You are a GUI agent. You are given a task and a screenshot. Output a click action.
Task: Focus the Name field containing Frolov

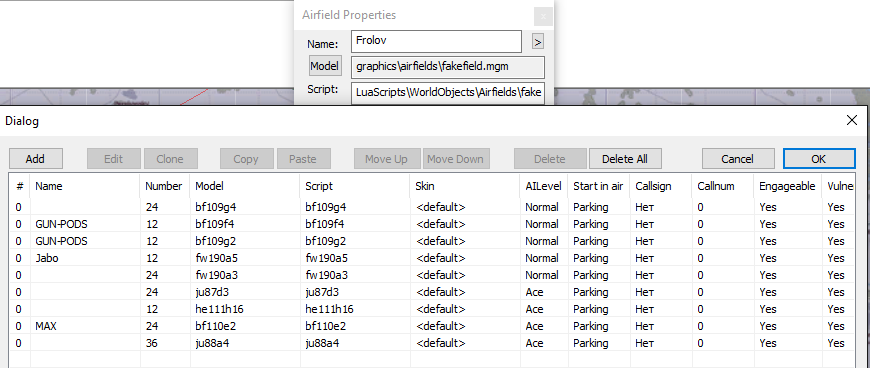(x=436, y=41)
